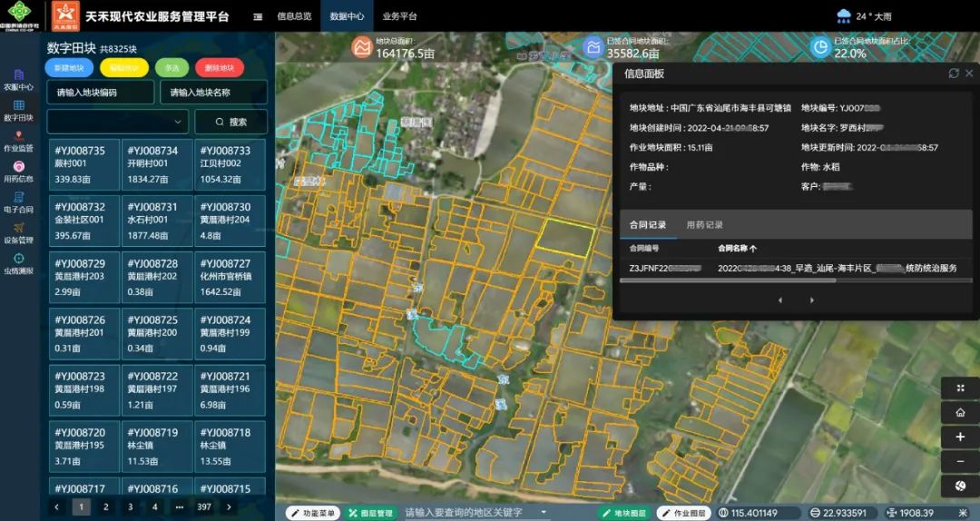This screenshot has height=521, width=980.
Task: Enable 多选 multi-select mode
Action: click(x=171, y=68)
